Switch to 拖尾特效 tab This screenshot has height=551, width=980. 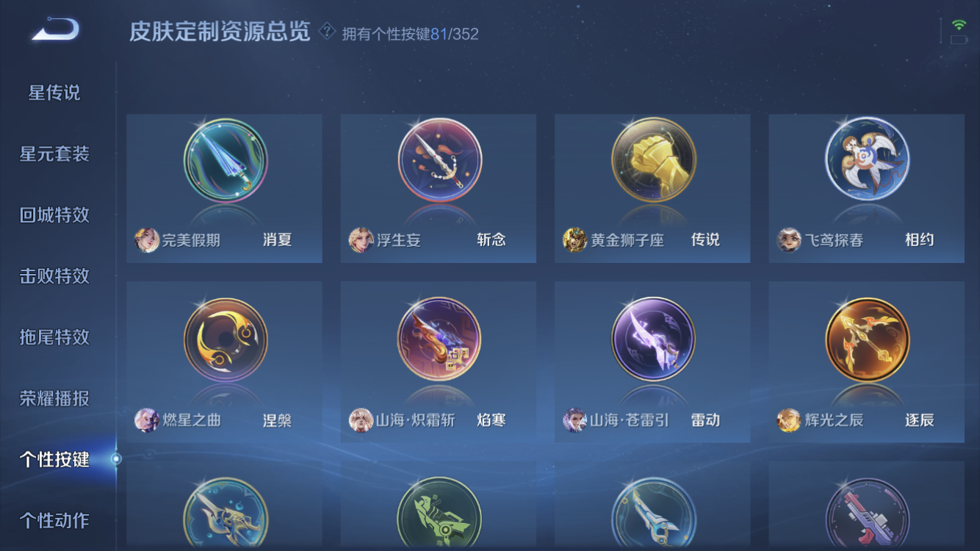[54, 337]
